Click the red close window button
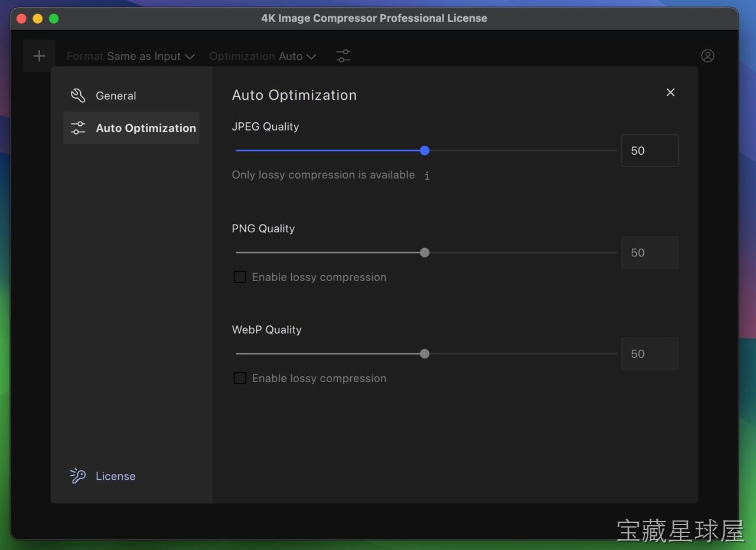Viewport: 756px width, 550px height. click(21, 18)
